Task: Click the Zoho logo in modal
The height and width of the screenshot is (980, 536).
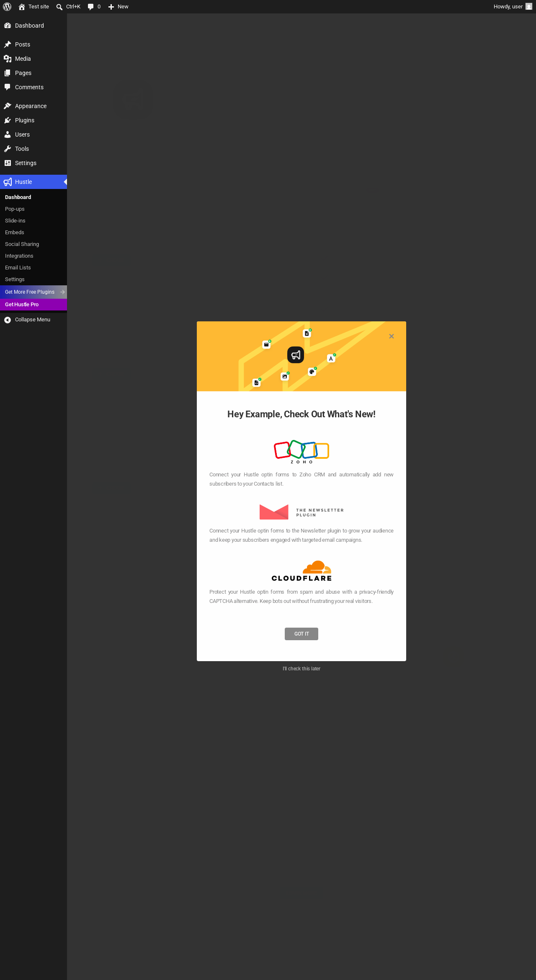Action: click(301, 452)
